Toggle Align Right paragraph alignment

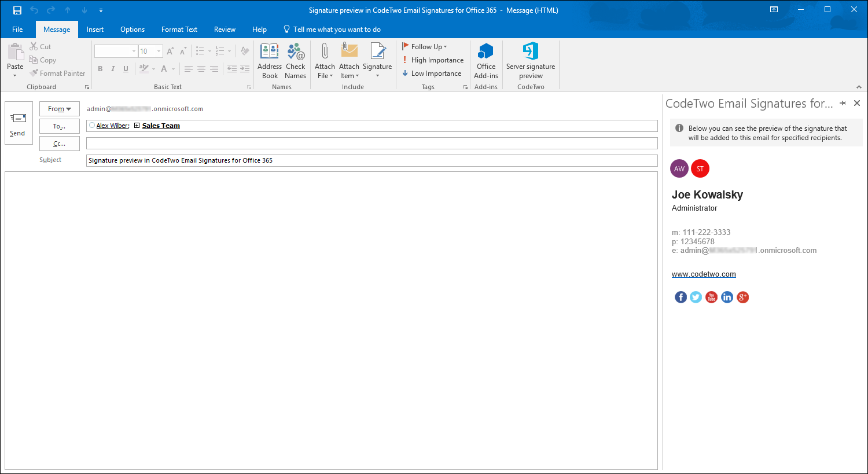[x=214, y=69]
